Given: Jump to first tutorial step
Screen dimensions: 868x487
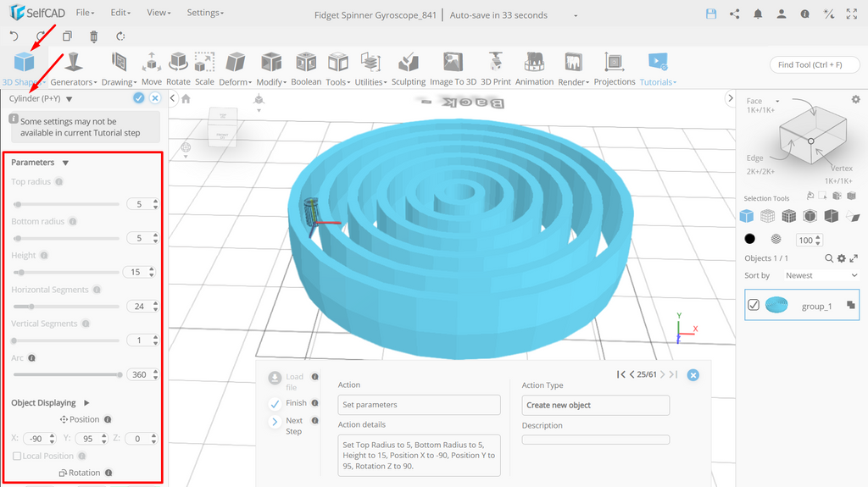Looking at the screenshot, I should (x=620, y=374).
